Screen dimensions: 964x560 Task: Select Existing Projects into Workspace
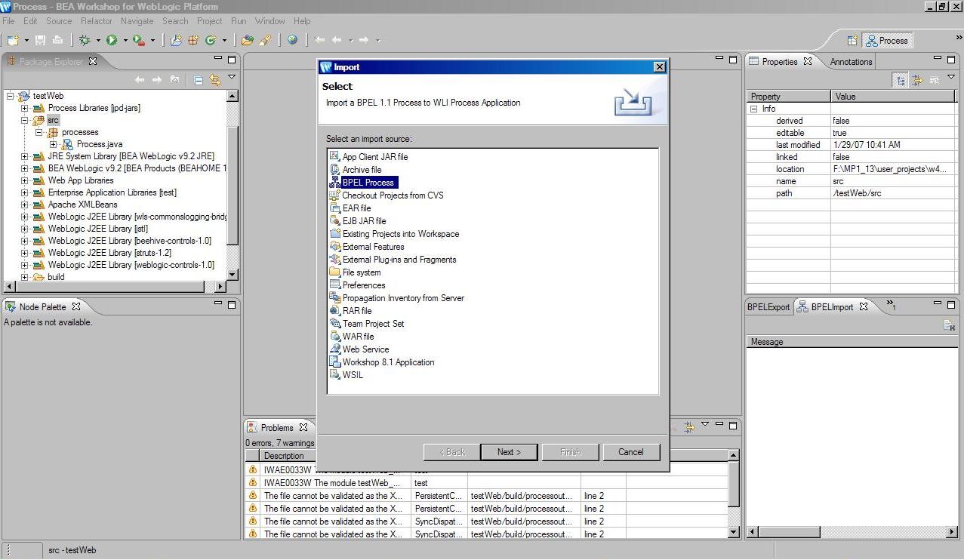coord(400,234)
